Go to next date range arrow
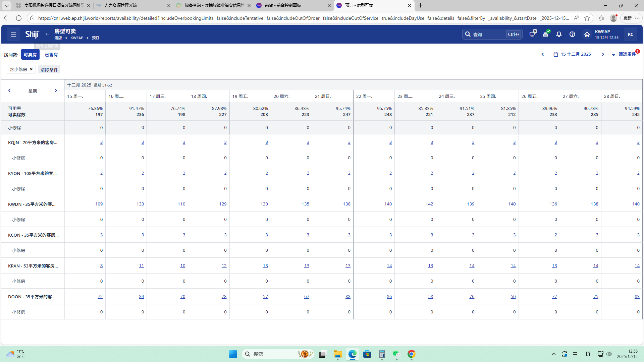Screen dimensions: 644x362 (603, 54)
